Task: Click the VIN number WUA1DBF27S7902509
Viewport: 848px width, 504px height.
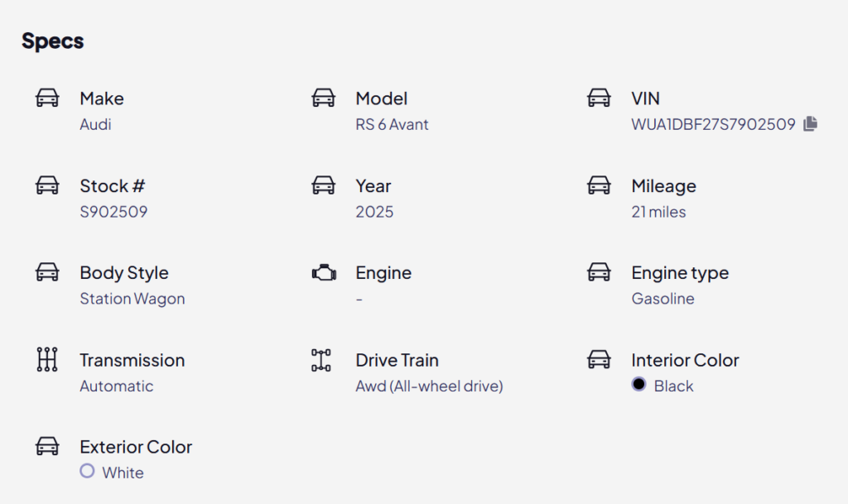Action: pyautogui.click(x=713, y=124)
